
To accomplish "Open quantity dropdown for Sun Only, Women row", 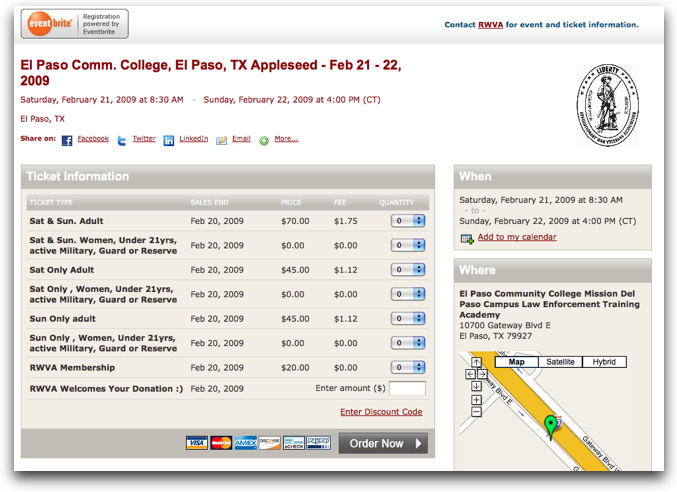I will (x=408, y=343).
